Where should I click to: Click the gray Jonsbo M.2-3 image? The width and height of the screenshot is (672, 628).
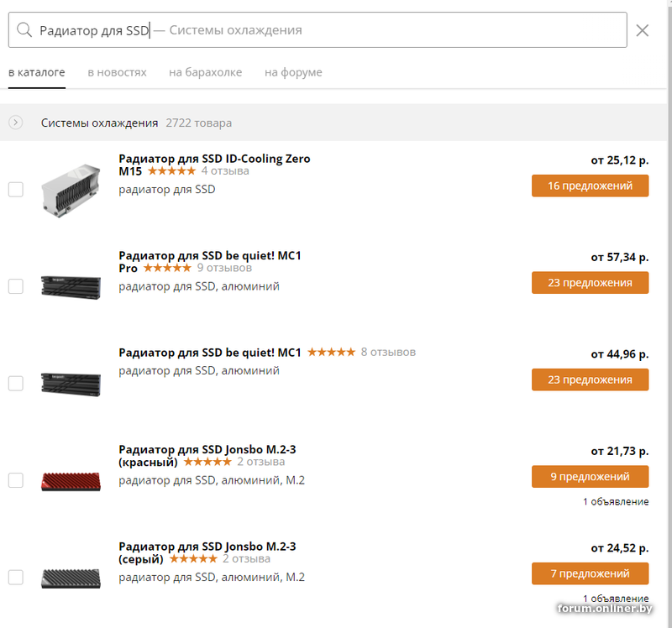click(x=71, y=577)
